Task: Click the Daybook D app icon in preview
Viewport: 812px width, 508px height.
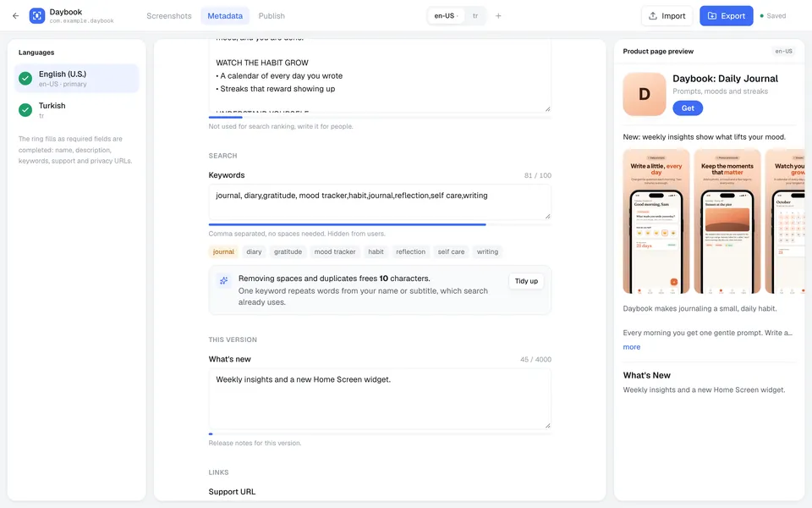Action: 645,94
